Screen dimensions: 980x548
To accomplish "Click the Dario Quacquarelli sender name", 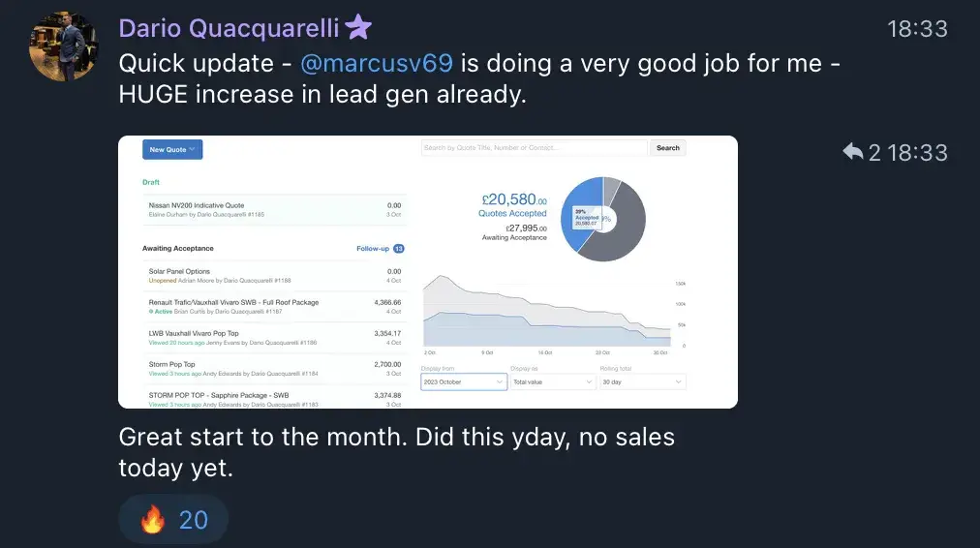I will [x=229, y=29].
